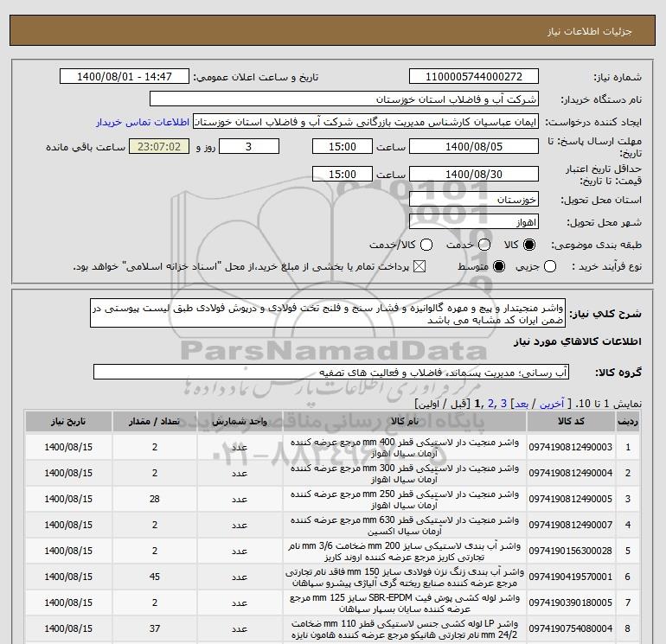Click the تاریخ نیاز column header
This screenshot has width=666, height=644.
[68, 422]
